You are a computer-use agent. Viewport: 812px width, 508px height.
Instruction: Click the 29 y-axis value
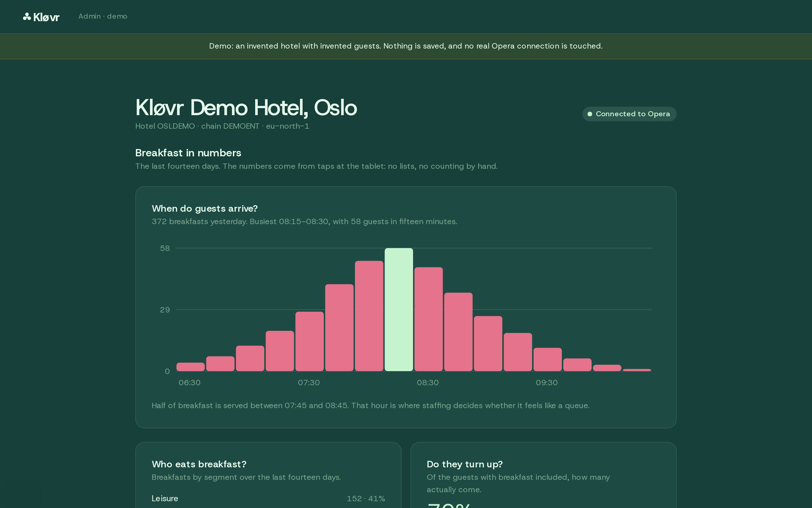(x=165, y=310)
